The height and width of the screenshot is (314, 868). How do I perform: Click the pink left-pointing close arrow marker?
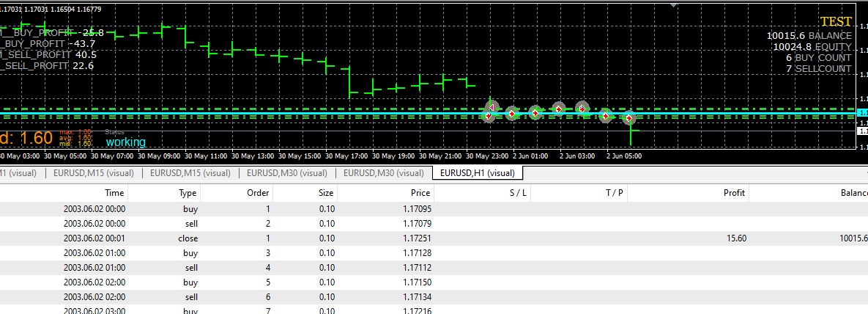point(492,107)
